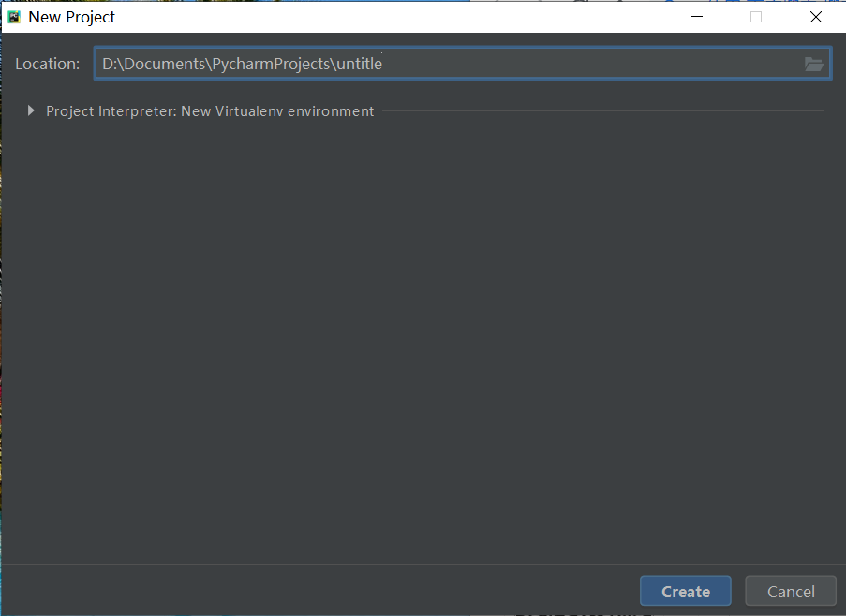The image size is (846, 616).
Task: Click the New Project window title text
Action: 72,17
